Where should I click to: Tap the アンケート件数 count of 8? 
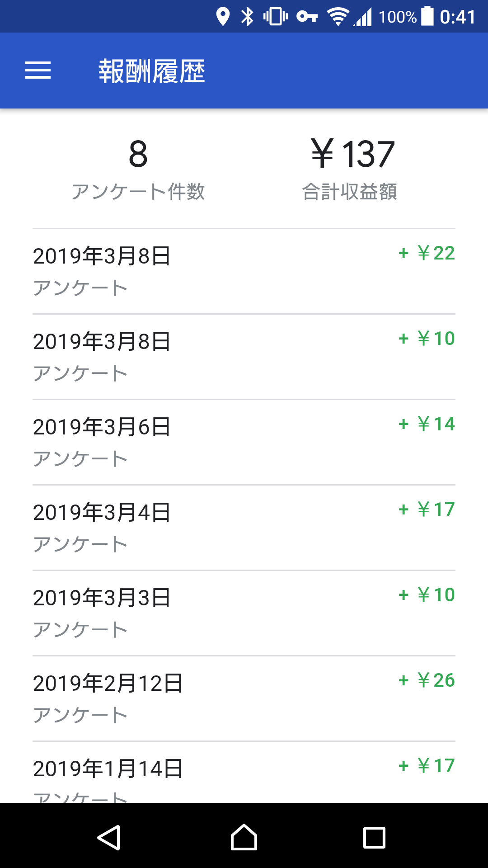tap(138, 168)
